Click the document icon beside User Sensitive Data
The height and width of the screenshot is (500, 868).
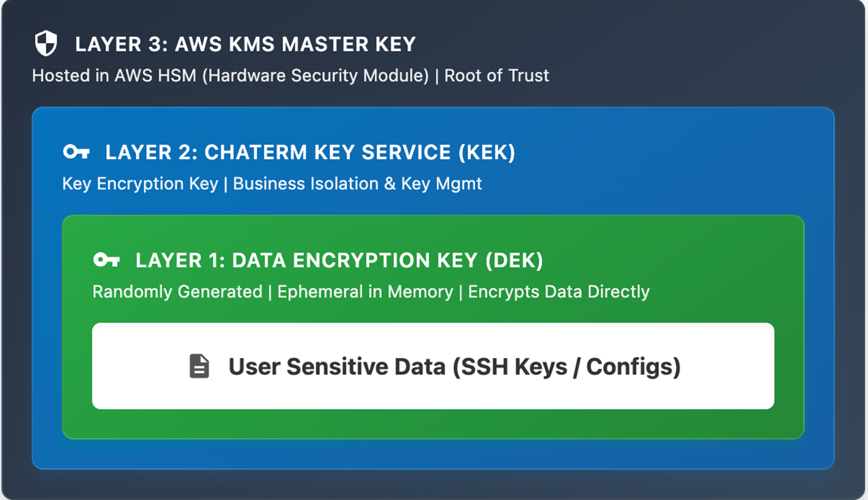point(199,366)
